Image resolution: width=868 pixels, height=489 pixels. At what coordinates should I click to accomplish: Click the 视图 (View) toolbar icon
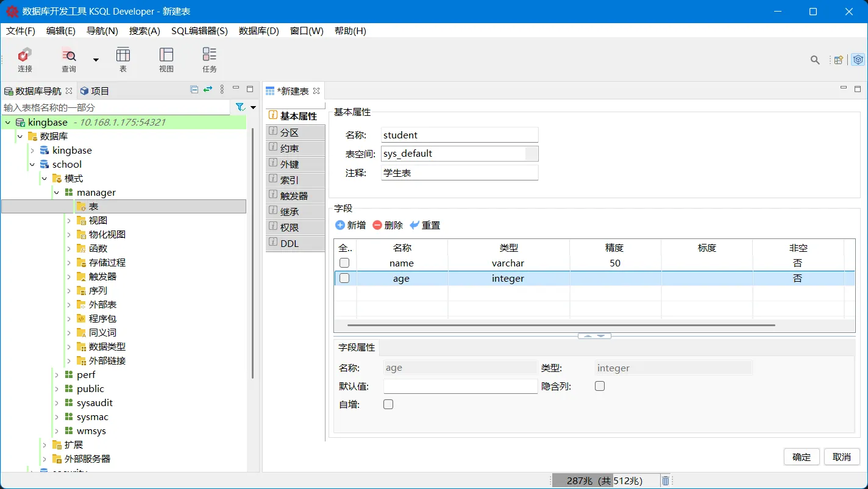click(166, 59)
